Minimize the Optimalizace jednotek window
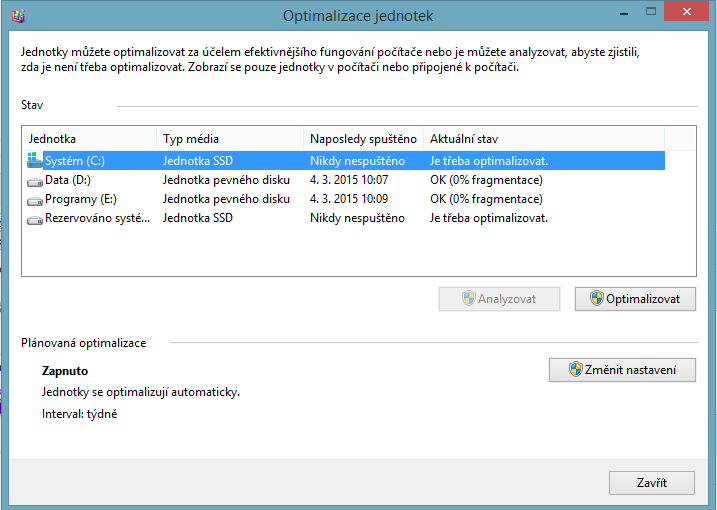Screen dimensions: 717x510 (x=624, y=12)
